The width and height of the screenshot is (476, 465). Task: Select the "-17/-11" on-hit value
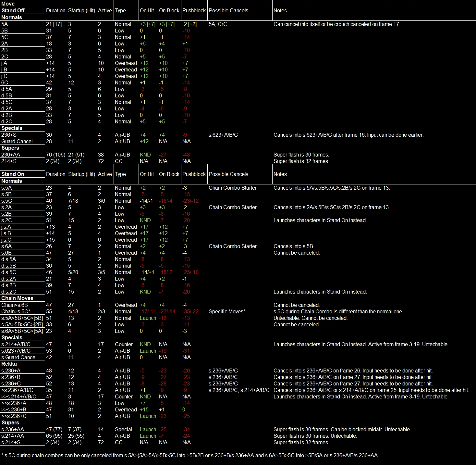148,311
